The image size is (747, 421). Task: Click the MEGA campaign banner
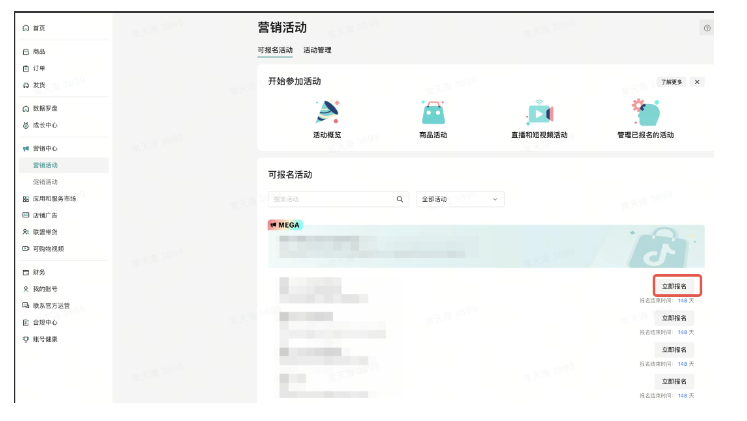click(485, 246)
